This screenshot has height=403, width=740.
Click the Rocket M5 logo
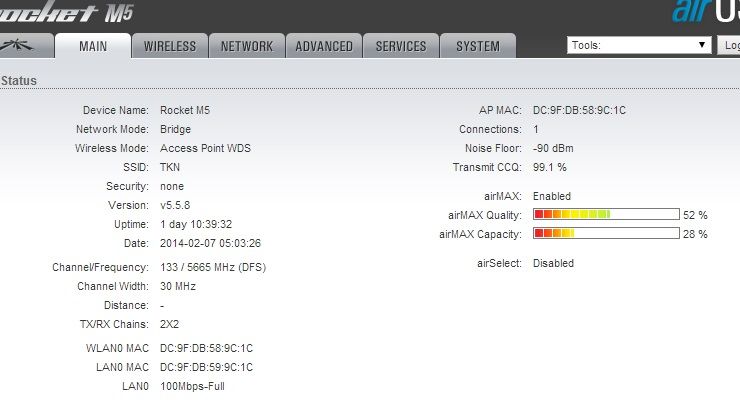[x=66, y=12]
